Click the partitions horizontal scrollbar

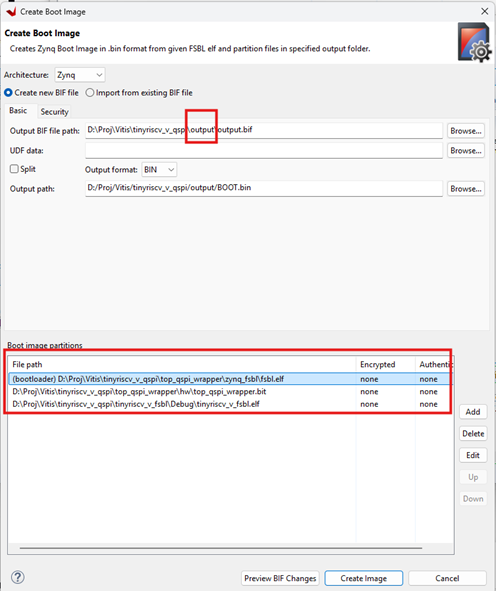tap(221, 548)
